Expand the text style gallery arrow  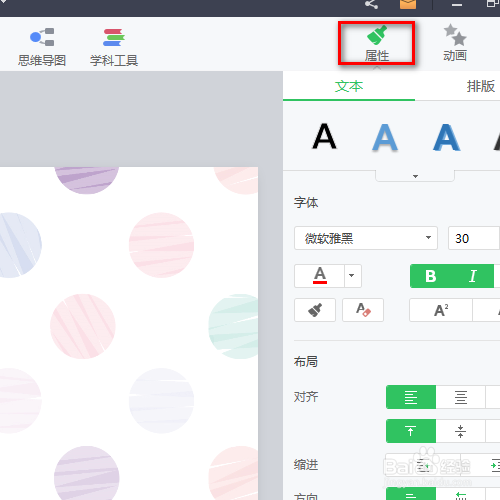tap(415, 176)
